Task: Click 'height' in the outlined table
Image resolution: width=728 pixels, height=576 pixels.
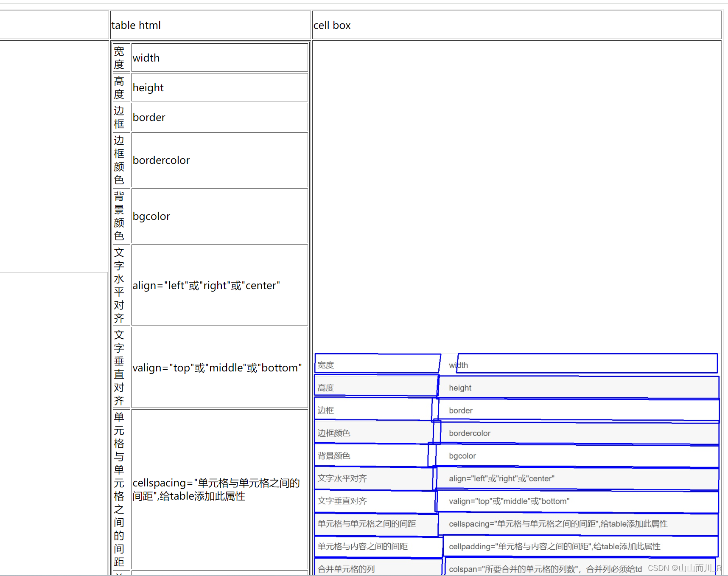Action: point(460,388)
